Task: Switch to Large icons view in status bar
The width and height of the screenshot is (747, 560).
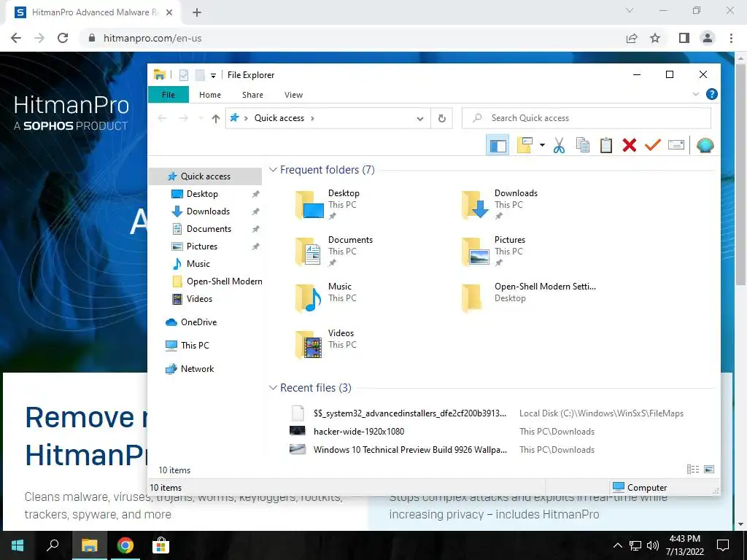Action: point(709,470)
